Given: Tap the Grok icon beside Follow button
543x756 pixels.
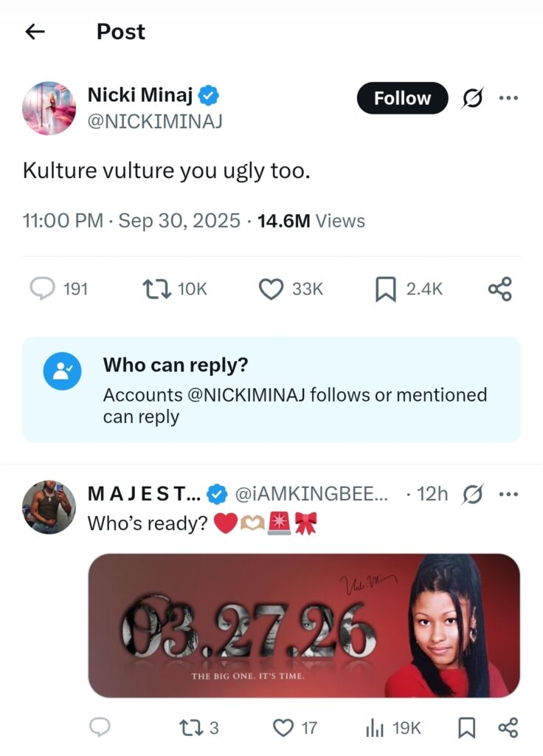Looking at the screenshot, I should (x=472, y=98).
